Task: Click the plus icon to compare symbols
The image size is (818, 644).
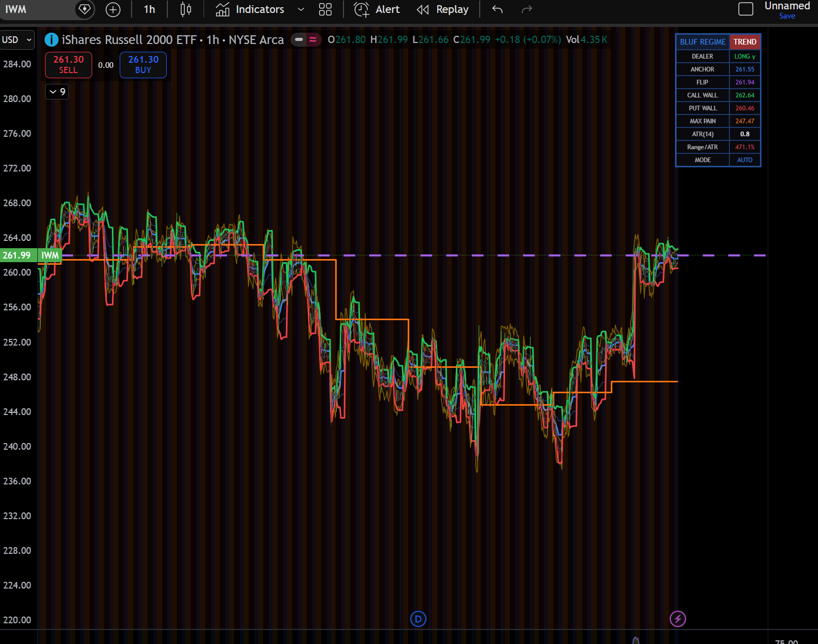Action: (113, 9)
